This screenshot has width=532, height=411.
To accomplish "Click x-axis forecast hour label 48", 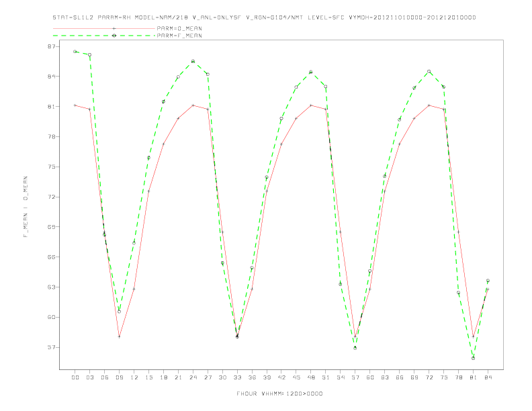I will click(311, 377).
